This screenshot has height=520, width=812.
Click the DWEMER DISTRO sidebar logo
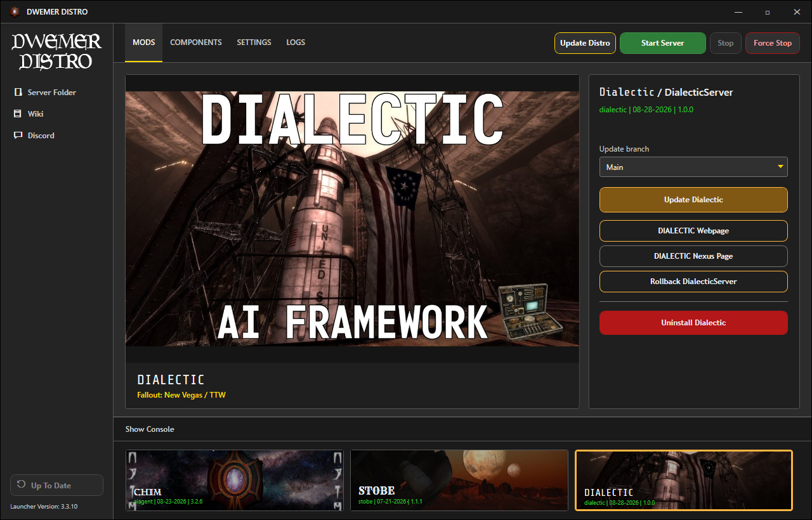pos(56,51)
